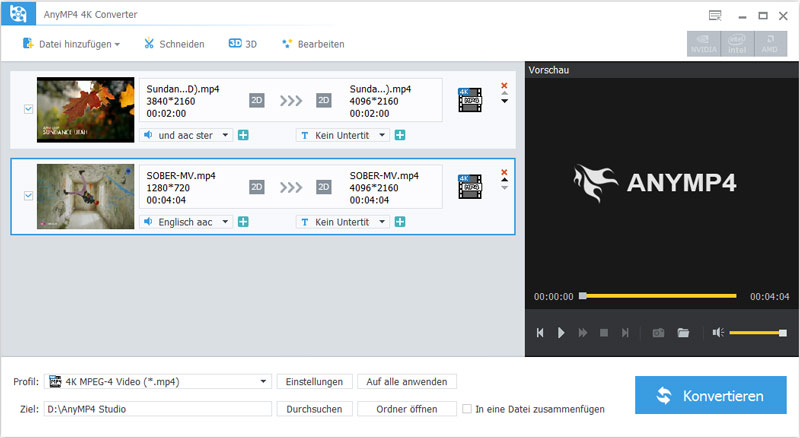
Task: Click the AnyMP4 app logo icon
Action: [18, 14]
